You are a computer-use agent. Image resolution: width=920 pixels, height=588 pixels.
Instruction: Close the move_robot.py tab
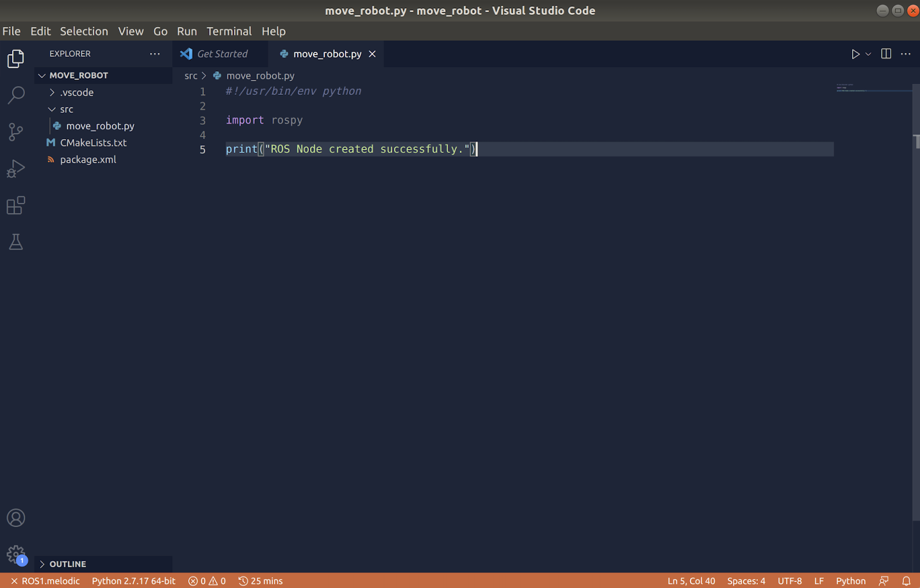(x=373, y=54)
